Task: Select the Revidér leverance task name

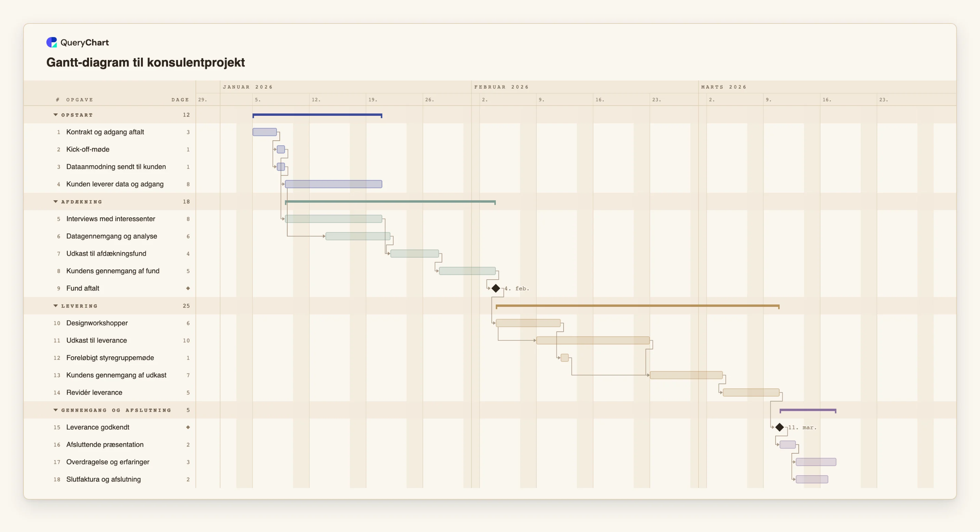Action: (94, 392)
